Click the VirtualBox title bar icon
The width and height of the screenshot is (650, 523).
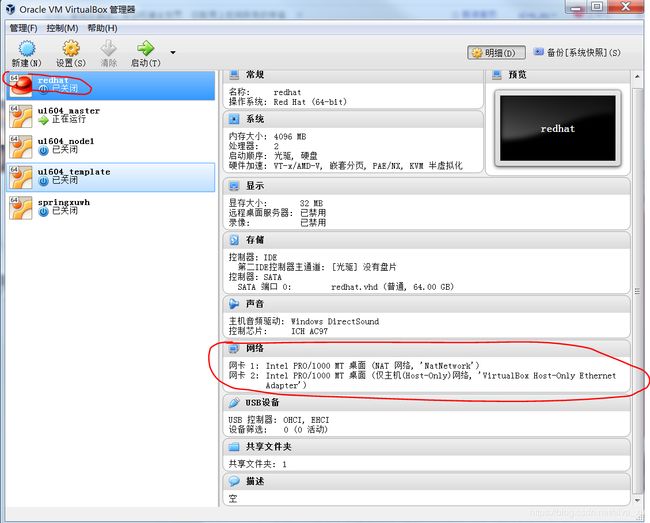pos(10,9)
